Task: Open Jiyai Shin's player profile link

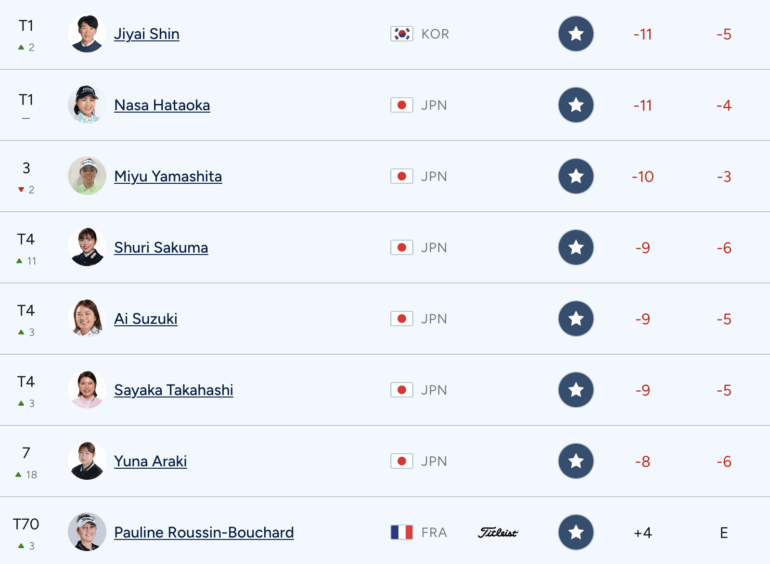Action: click(147, 34)
